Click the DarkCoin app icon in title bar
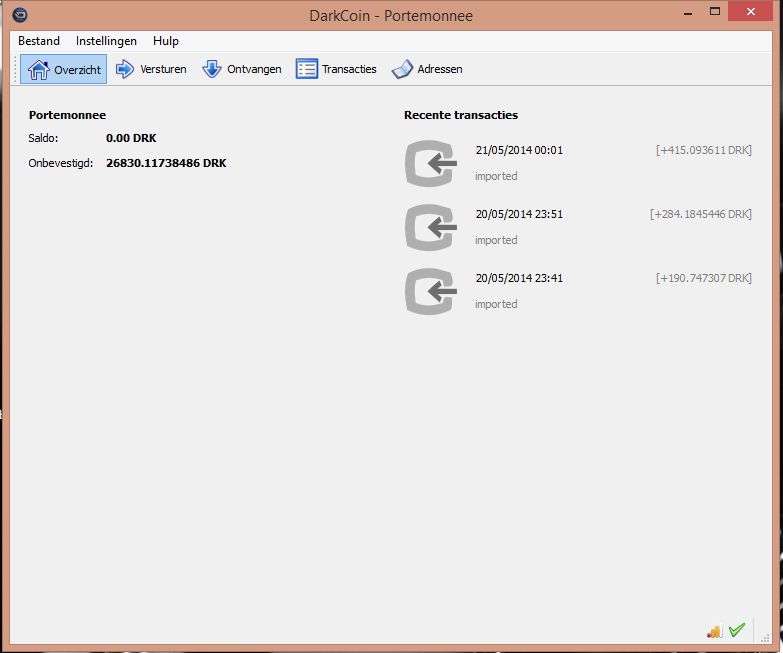The height and width of the screenshot is (653, 783). 20,15
